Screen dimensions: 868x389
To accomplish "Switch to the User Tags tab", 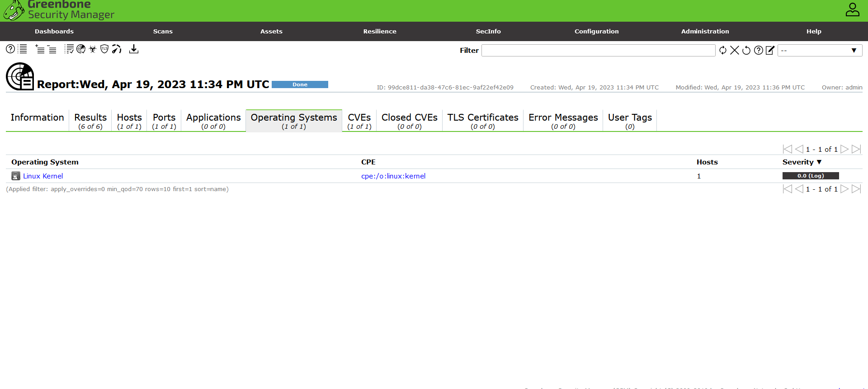I will tap(630, 121).
